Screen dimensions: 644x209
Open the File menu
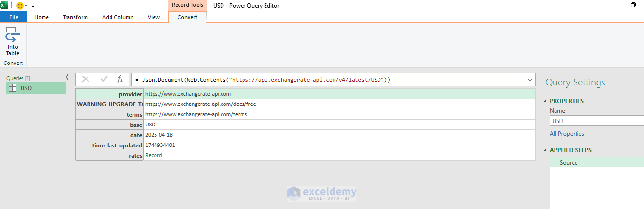click(x=14, y=17)
